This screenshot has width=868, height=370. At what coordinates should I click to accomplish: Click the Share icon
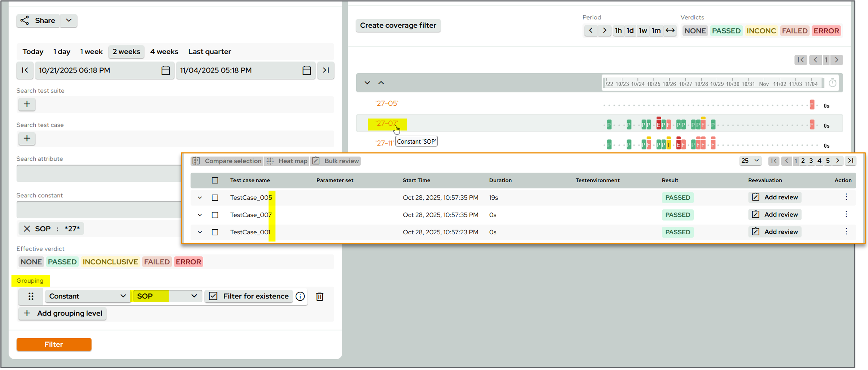click(x=25, y=21)
